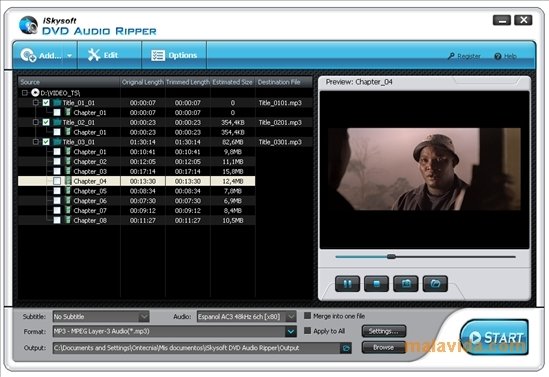Click the Original Length column header

click(143, 82)
